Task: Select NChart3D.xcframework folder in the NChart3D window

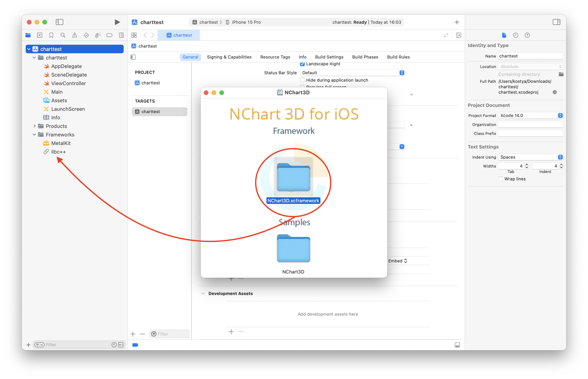Action: pos(293,180)
